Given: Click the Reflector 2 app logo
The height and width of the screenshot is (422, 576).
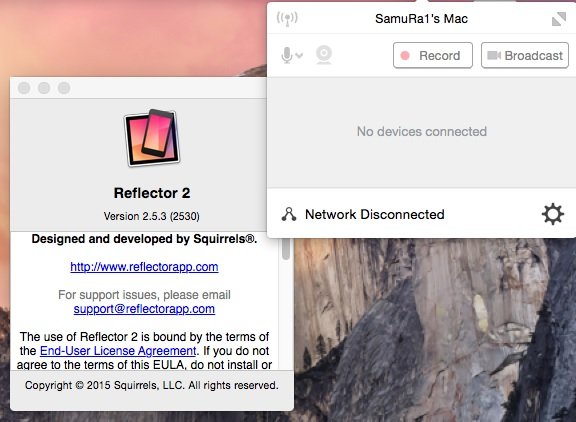Looking at the screenshot, I should pyautogui.click(x=152, y=138).
